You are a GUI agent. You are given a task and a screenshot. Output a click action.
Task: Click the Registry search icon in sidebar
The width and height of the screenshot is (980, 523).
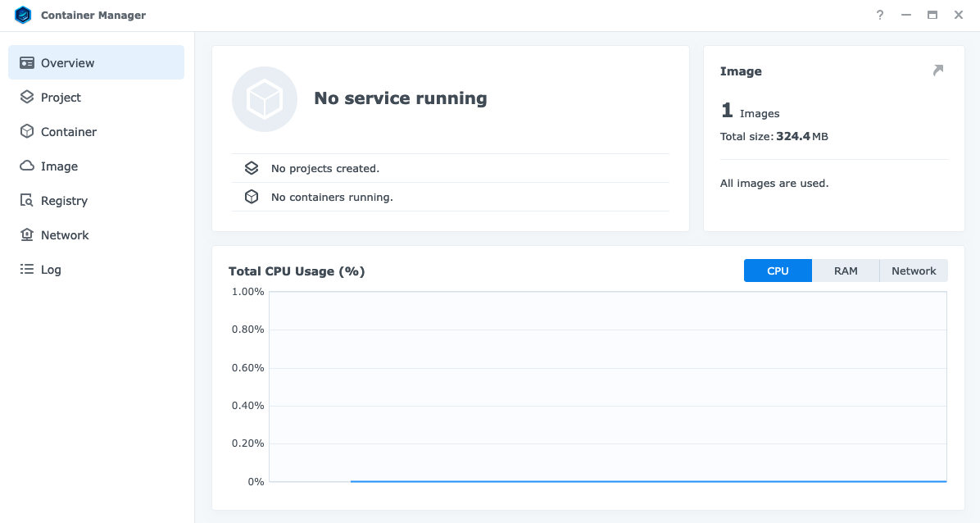[x=27, y=201]
